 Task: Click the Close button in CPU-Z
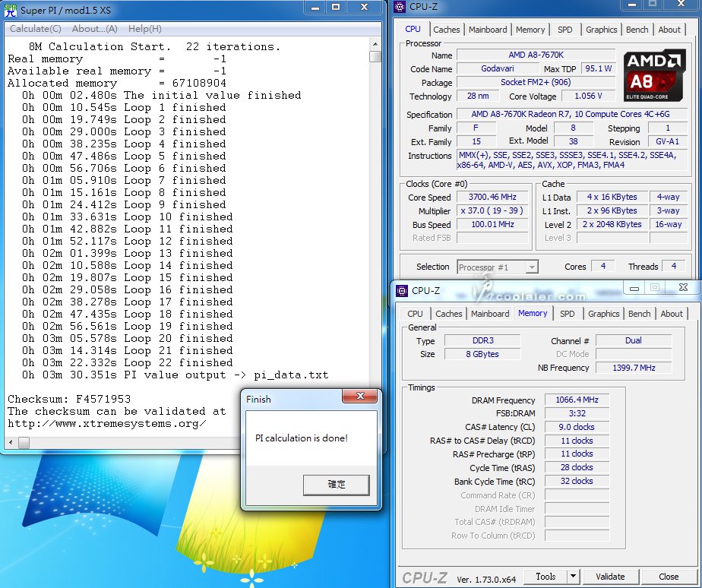point(669,576)
